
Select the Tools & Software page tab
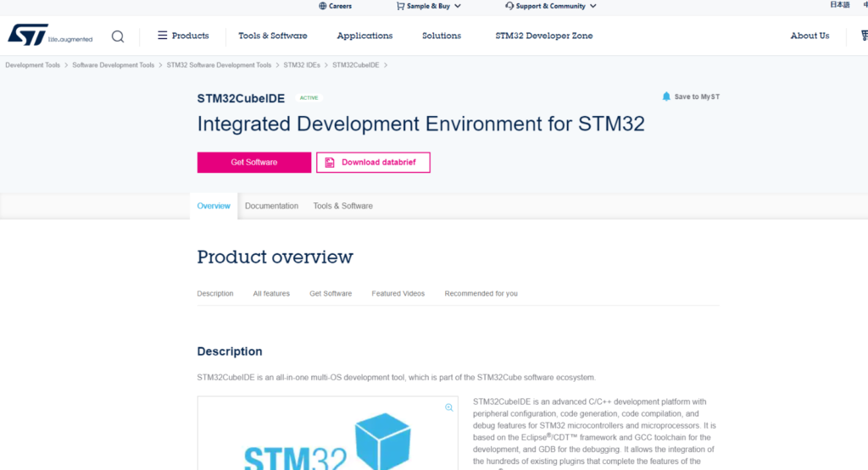click(342, 206)
